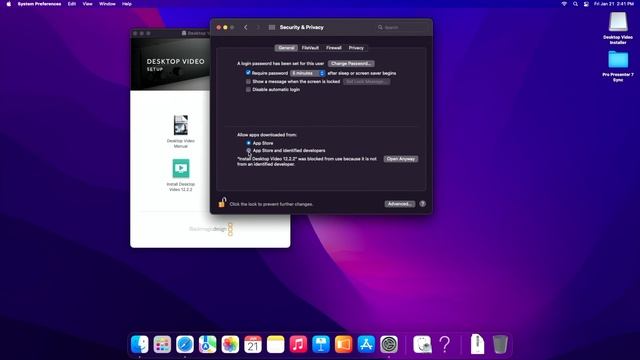The height and width of the screenshot is (360, 640).
Task: Open Calendar from the dock
Action: pos(253,344)
